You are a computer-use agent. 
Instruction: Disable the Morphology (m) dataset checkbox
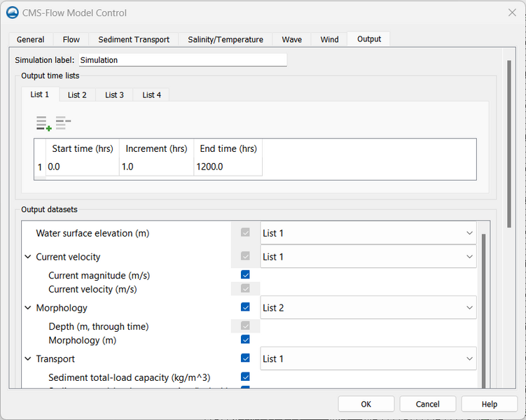coord(245,339)
